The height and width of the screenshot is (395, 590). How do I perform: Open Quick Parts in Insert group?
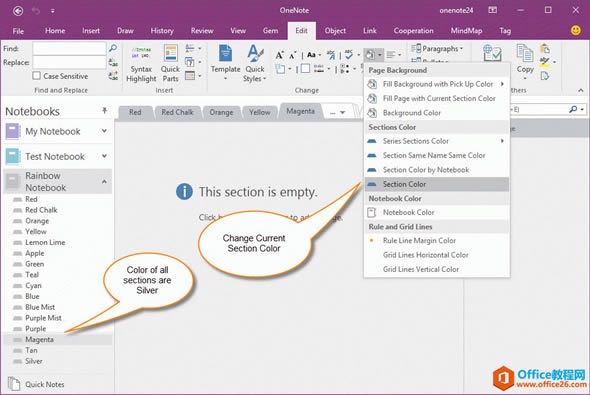click(170, 64)
